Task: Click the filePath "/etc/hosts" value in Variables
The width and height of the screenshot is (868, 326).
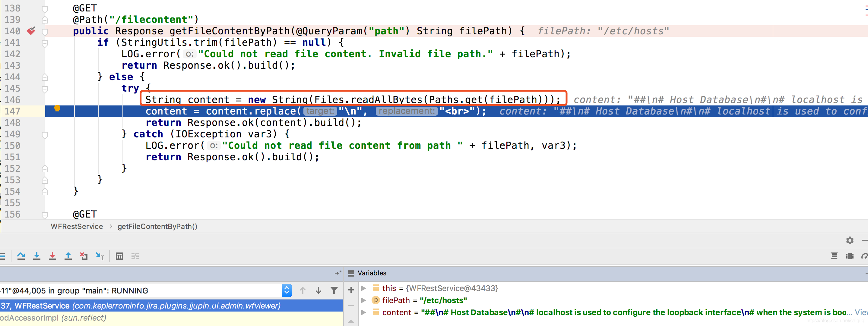Action: [x=443, y=300]
